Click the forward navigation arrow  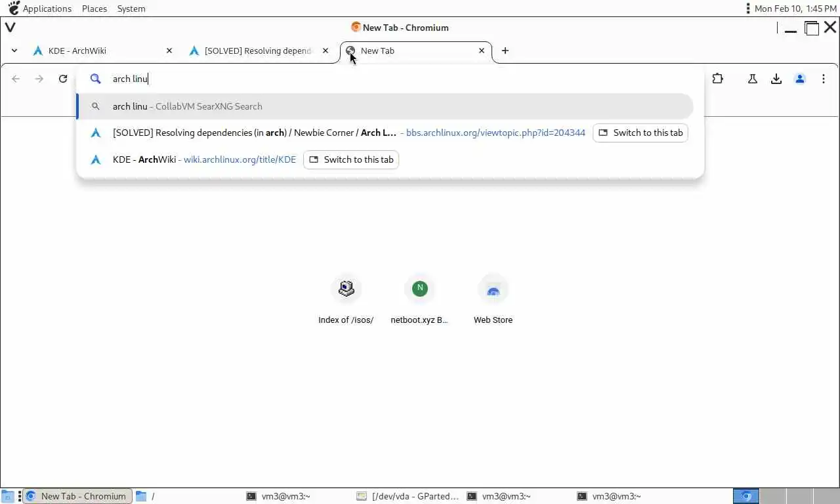tap(39, 79)
